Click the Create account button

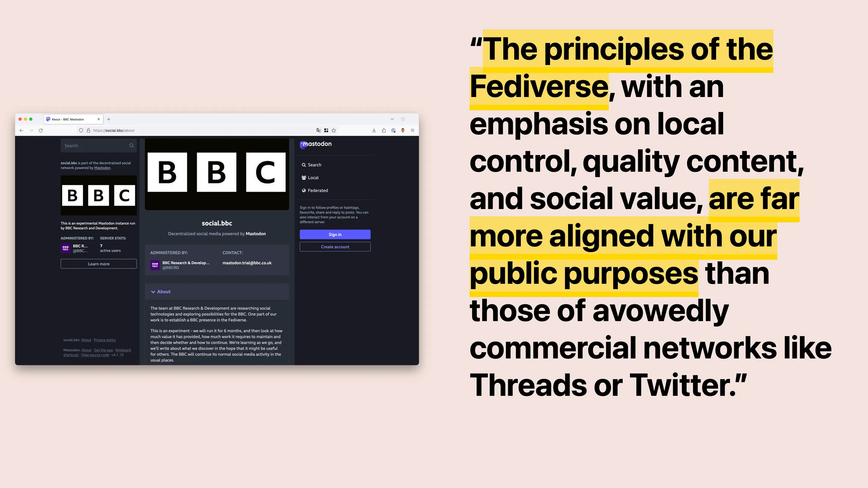tap(335, 247)
